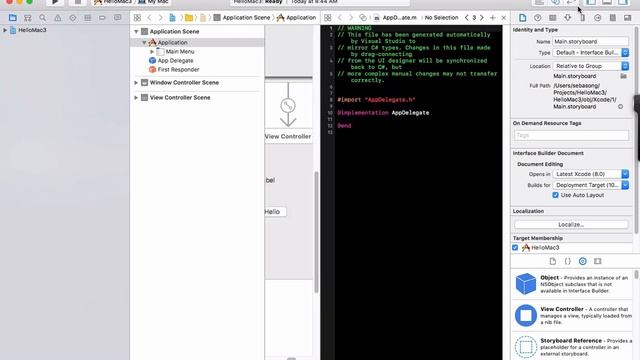Switch to the Code Snippet library
This screenshot has width=640, height=360.
tap(567, 261)
